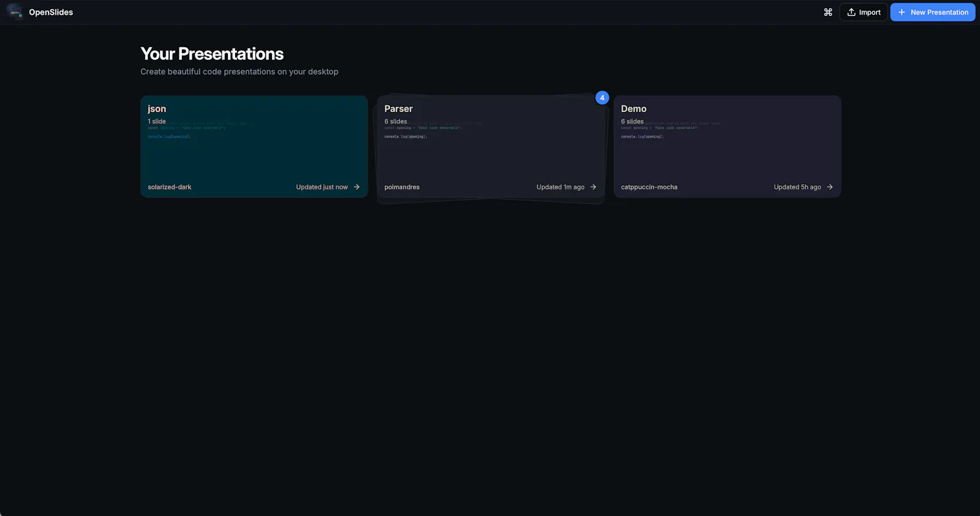Click '6 slides' on the Demo card

632,121
